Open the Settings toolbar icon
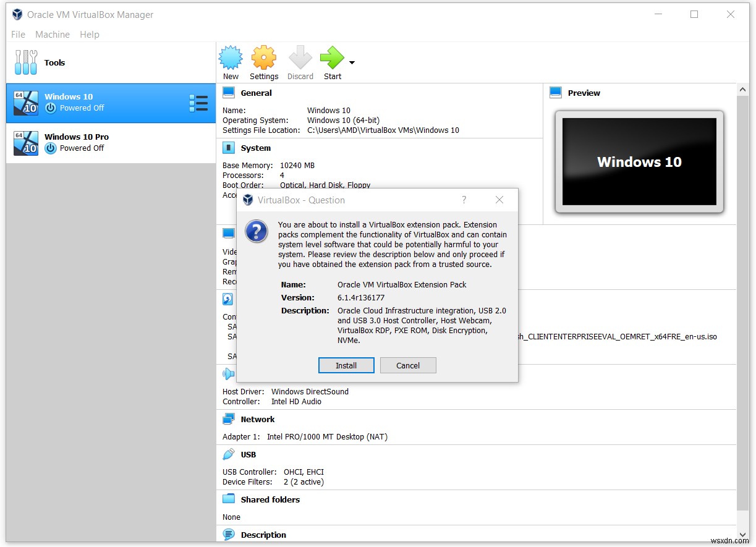The image size is (756, 547). click(x=264, y=61)
